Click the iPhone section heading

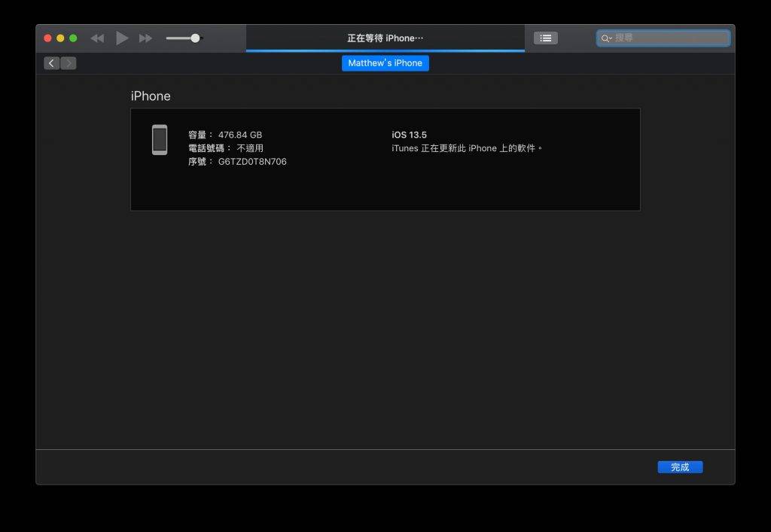(151, 96)
